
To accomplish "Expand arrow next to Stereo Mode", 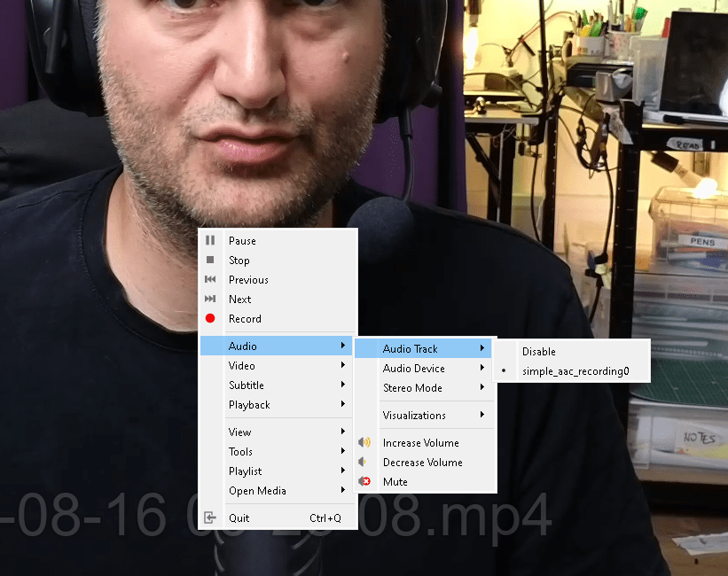I will pos(481,387).
